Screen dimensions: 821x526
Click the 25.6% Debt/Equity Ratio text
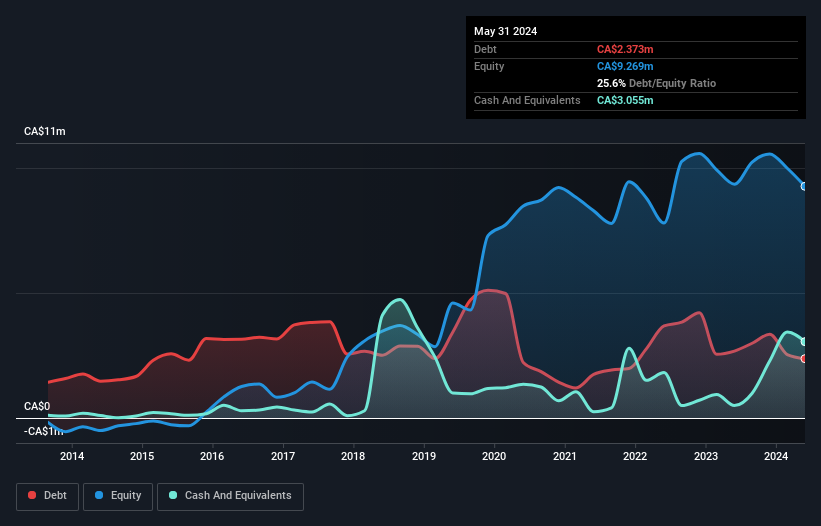click(656, 83)
